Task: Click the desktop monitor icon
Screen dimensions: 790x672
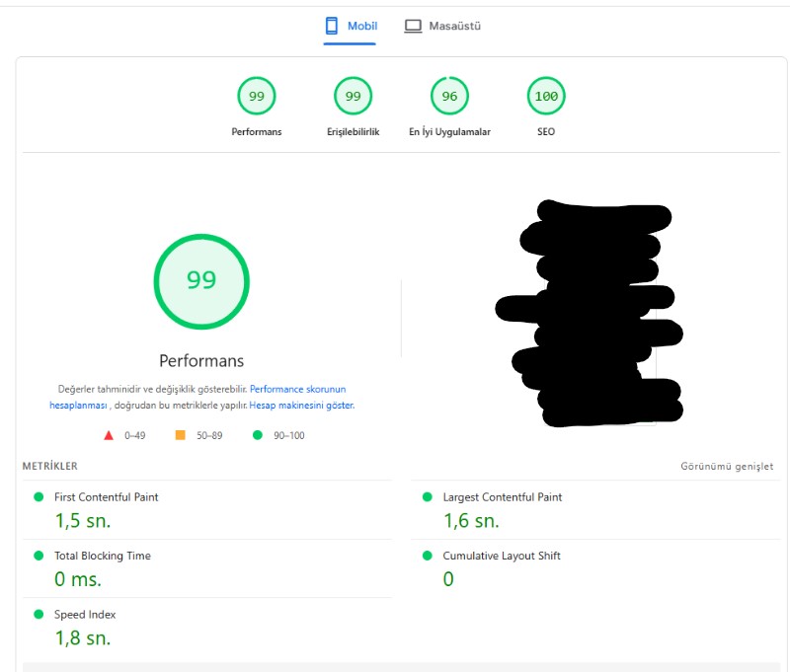Action: pyautogui.click(x=413, y=27)
